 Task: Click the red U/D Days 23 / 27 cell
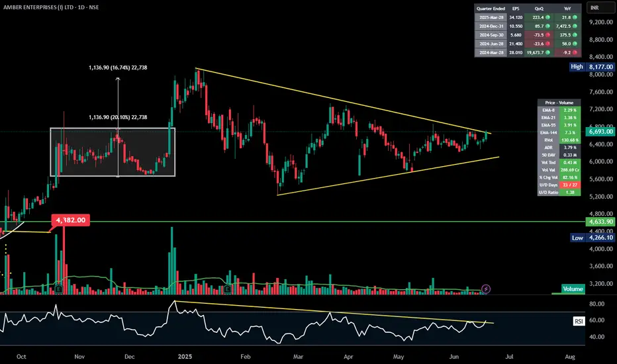coord(570,185)
